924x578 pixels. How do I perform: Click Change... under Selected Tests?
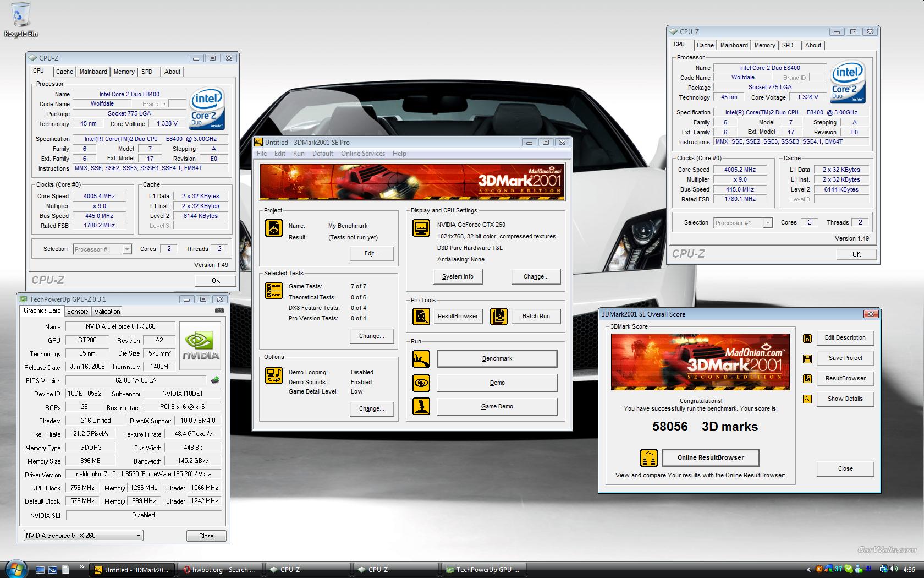[372, 336]
